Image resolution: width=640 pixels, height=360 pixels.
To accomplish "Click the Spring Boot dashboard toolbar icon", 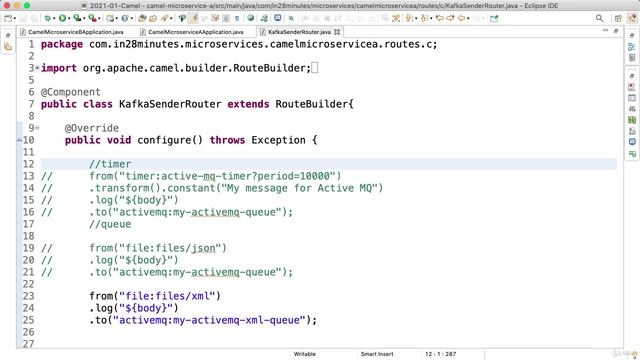I will pyautogui.click(x=264, y=18).
